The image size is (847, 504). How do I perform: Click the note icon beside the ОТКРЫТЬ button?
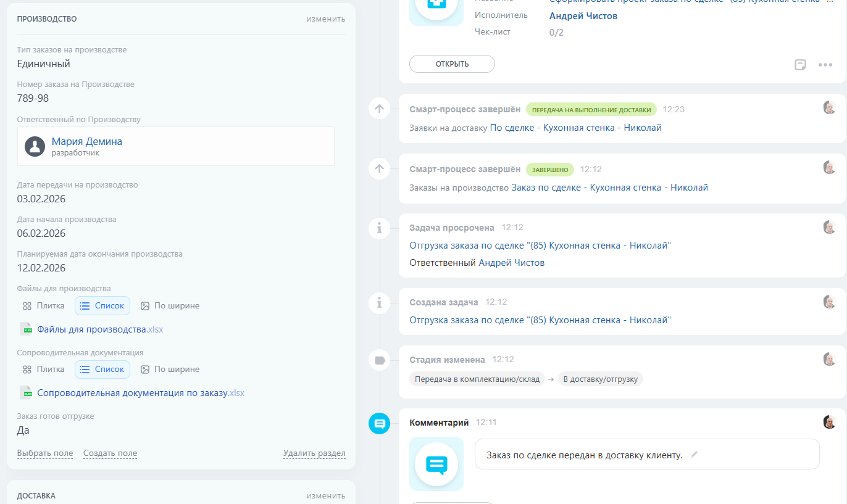[x=800, y=65]
